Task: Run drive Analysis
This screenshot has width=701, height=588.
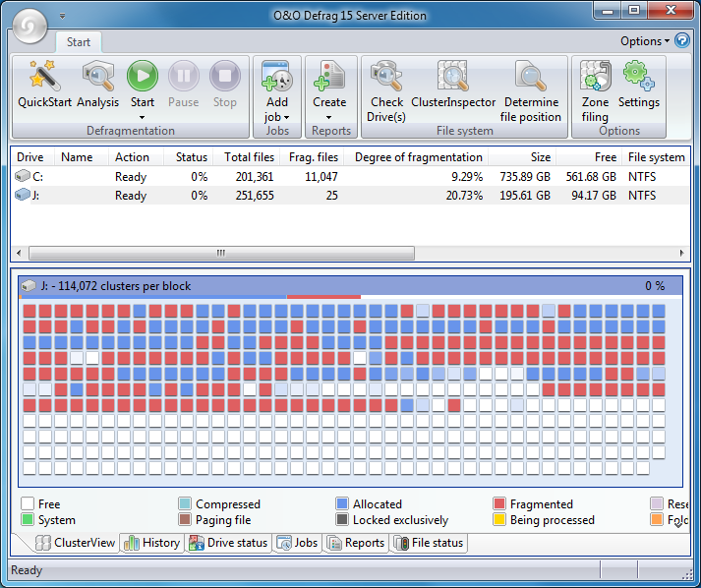Action: [98, 85]
